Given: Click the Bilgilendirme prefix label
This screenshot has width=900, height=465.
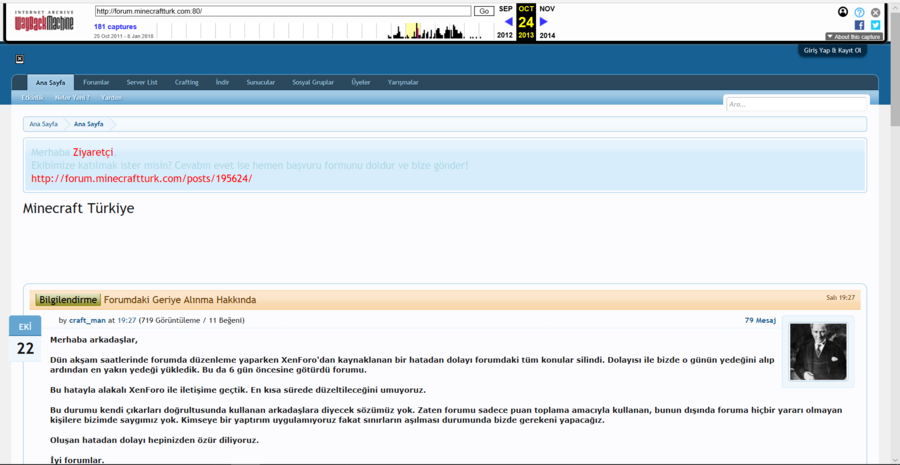Looking at the screenshot, I should 68,300.
